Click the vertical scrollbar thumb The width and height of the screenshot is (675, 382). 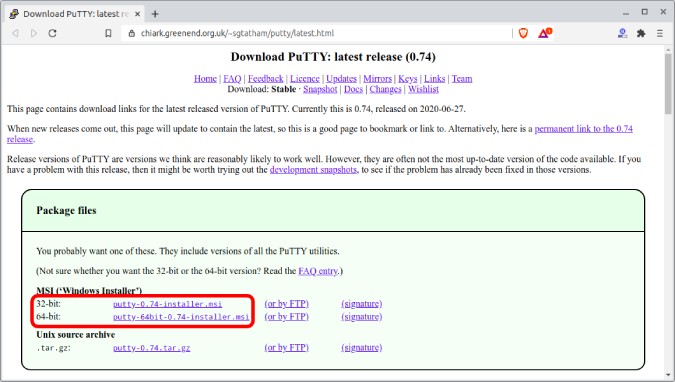(x=668, y=84)
